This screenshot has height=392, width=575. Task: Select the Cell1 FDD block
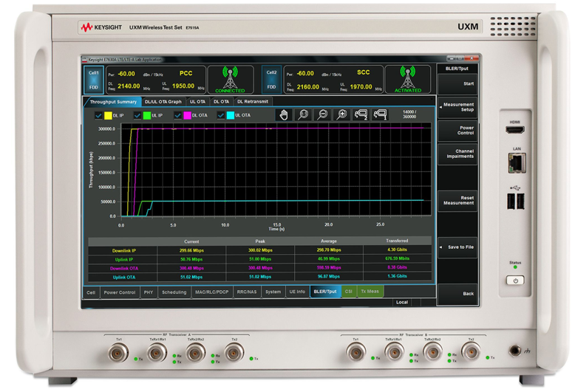tap(94, 80)
